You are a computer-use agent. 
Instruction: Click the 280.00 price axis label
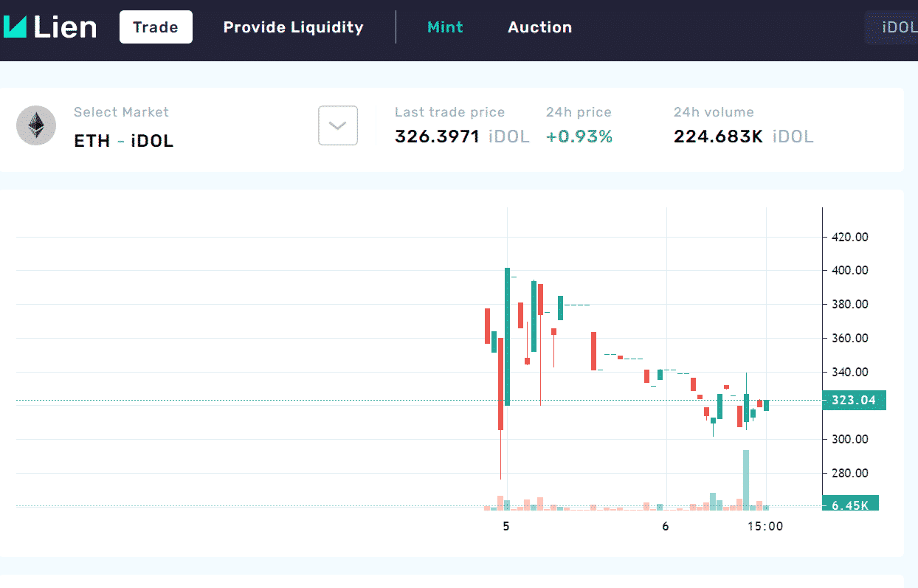(849, 473)
